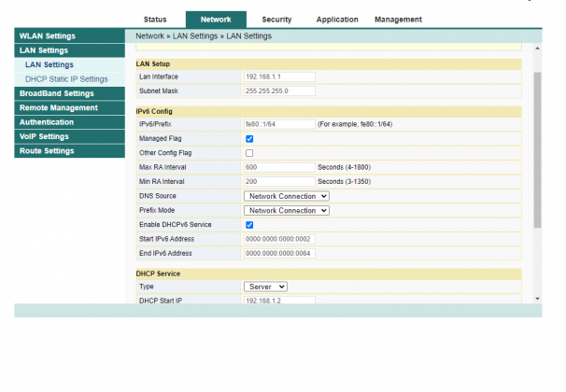Click the Max RA Interval field
566x392 pixels.
278,167
